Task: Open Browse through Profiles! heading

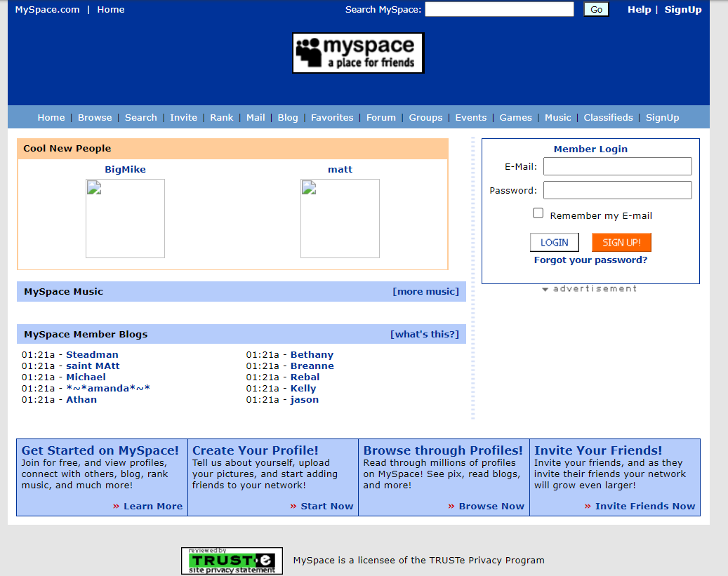Action: click(x=443, y=450)
